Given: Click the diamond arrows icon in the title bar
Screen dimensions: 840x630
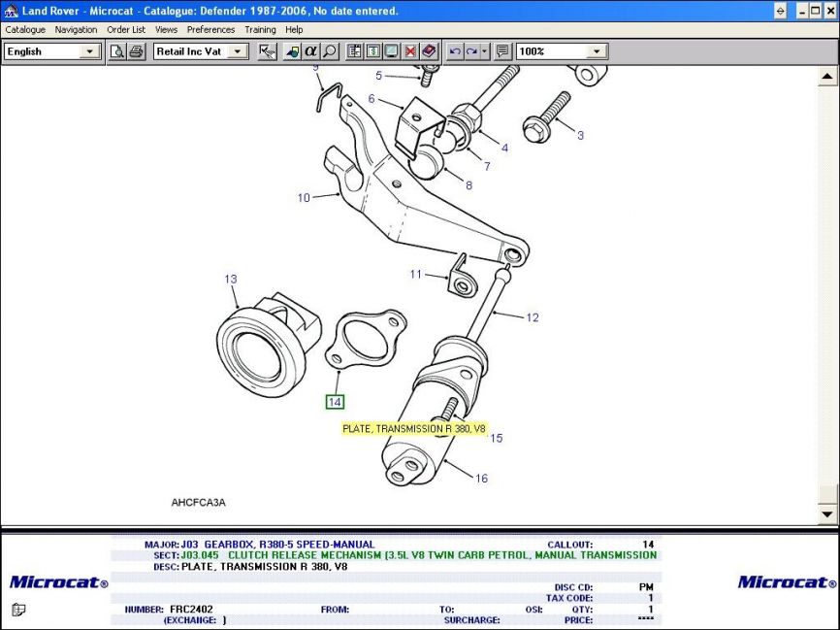Looking at the screenshot, I should coord(781,11).
